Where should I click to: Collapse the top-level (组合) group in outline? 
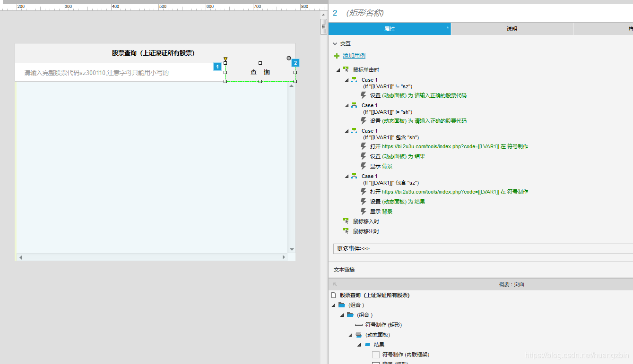click(334, 305)
